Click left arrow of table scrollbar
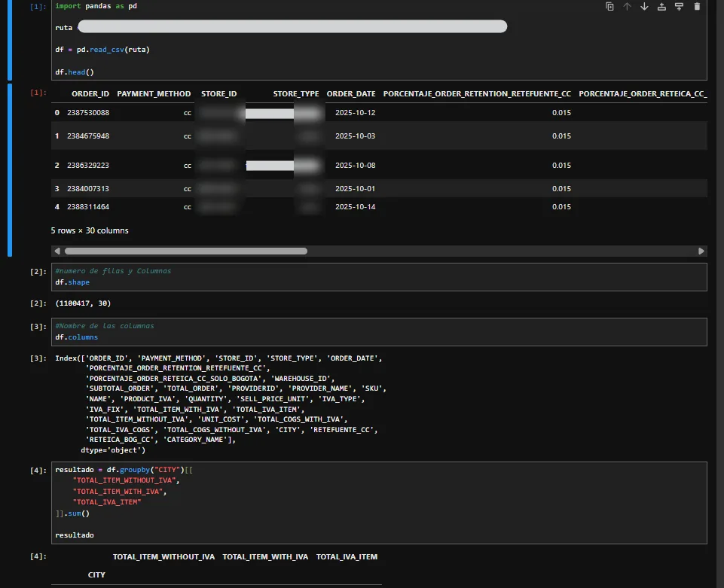 click(x=57, y=251)
